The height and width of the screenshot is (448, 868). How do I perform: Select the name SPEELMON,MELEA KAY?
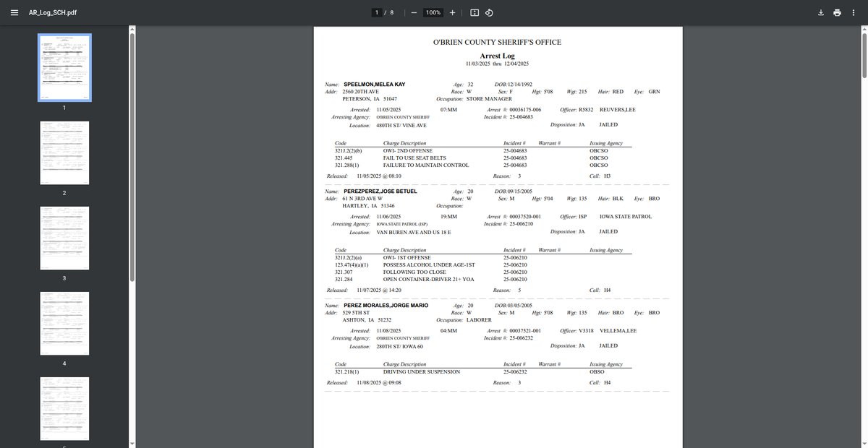(374, 85)
